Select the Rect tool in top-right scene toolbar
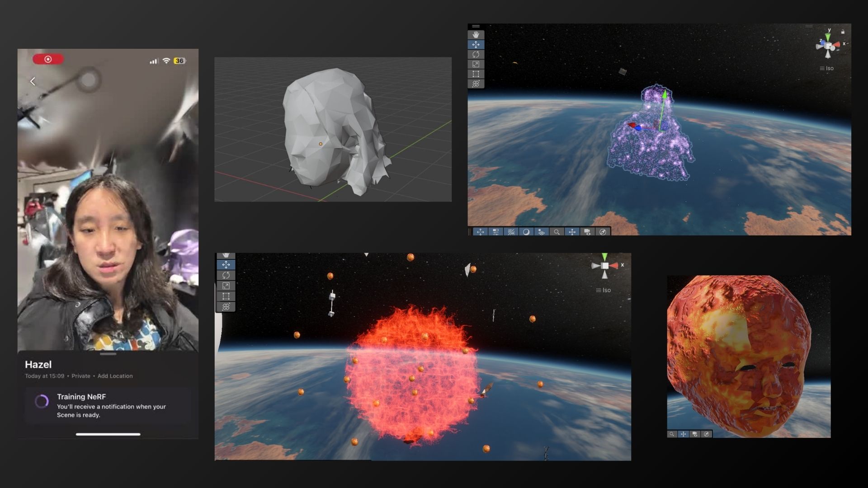 coord(476,74)
